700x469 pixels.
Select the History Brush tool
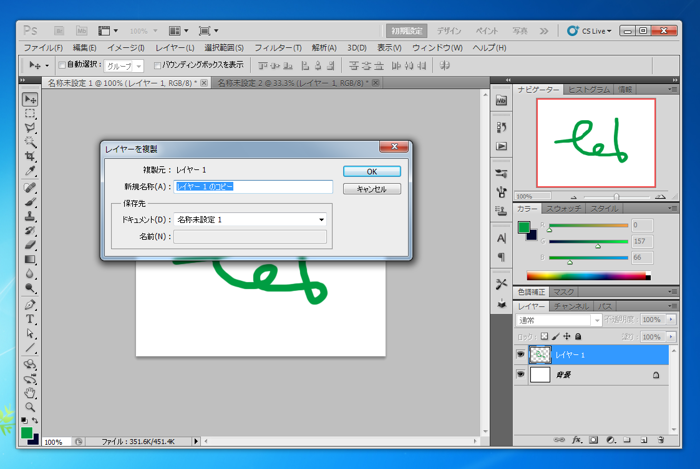pos(30,231)
